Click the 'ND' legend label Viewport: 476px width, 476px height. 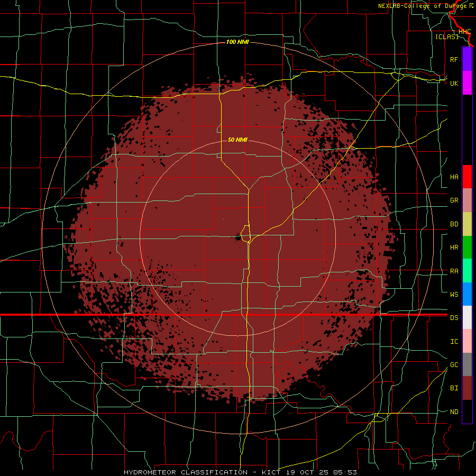454,412
